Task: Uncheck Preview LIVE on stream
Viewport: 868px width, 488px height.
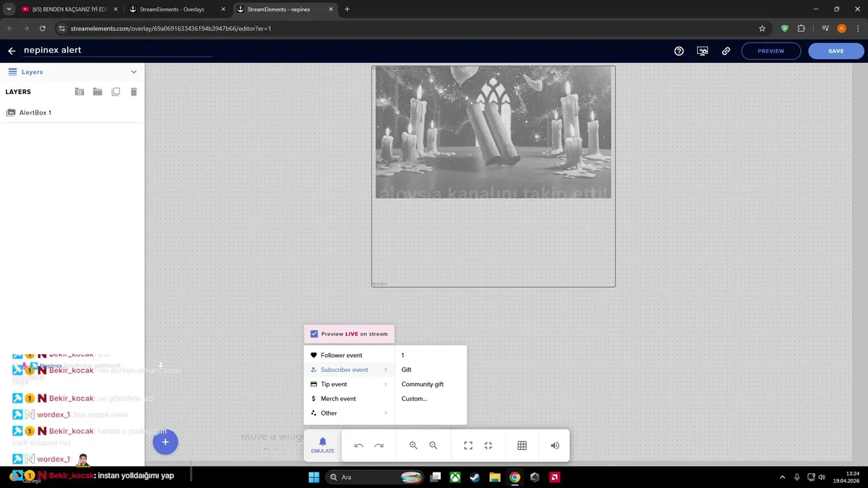Action: (x=314, y=334)
